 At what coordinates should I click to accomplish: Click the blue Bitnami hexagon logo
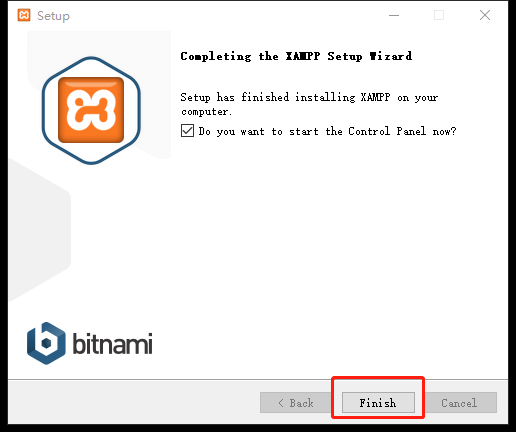[46, 343]
